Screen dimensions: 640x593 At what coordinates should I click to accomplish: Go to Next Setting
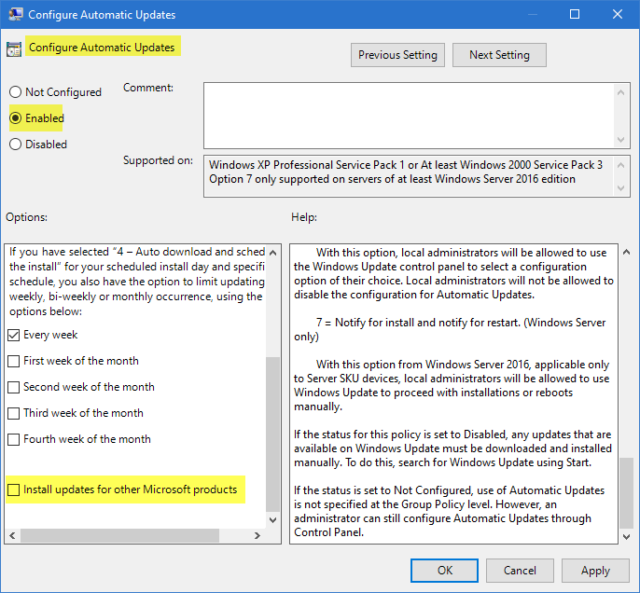coord(499,55)
